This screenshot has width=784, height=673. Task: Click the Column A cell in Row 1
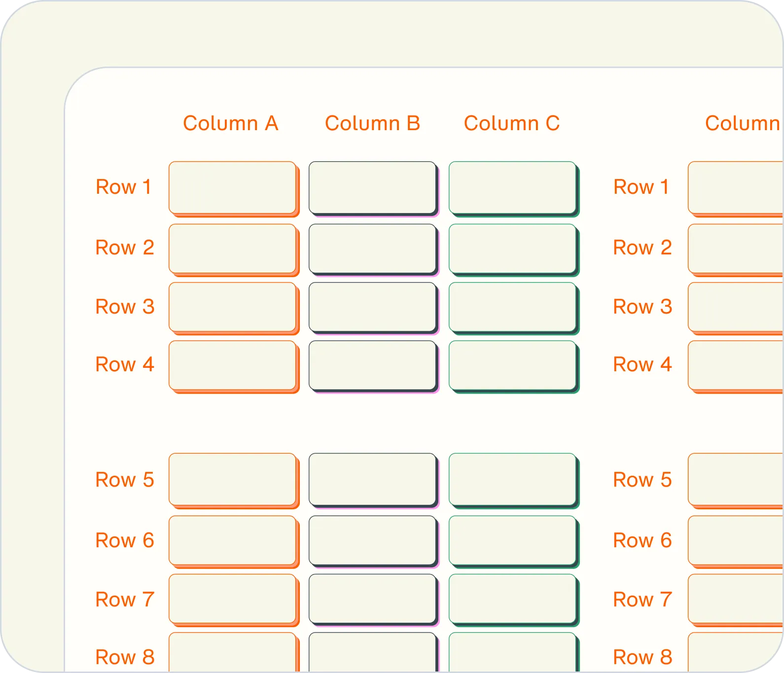(232, 187)
